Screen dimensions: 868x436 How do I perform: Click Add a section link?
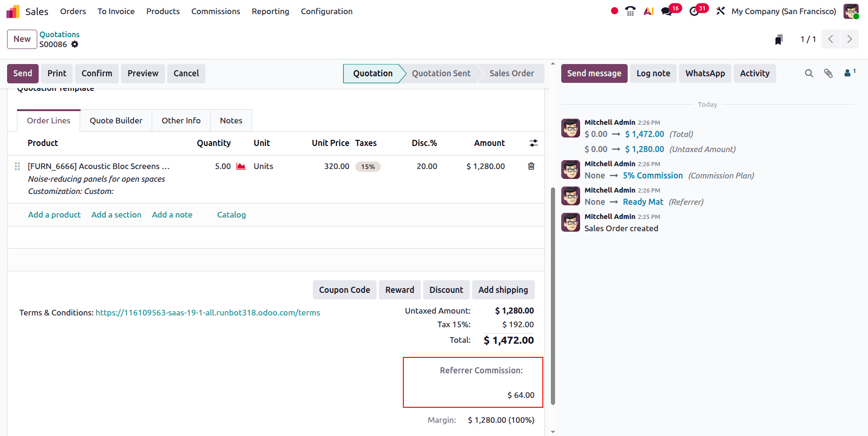[116, 215]
